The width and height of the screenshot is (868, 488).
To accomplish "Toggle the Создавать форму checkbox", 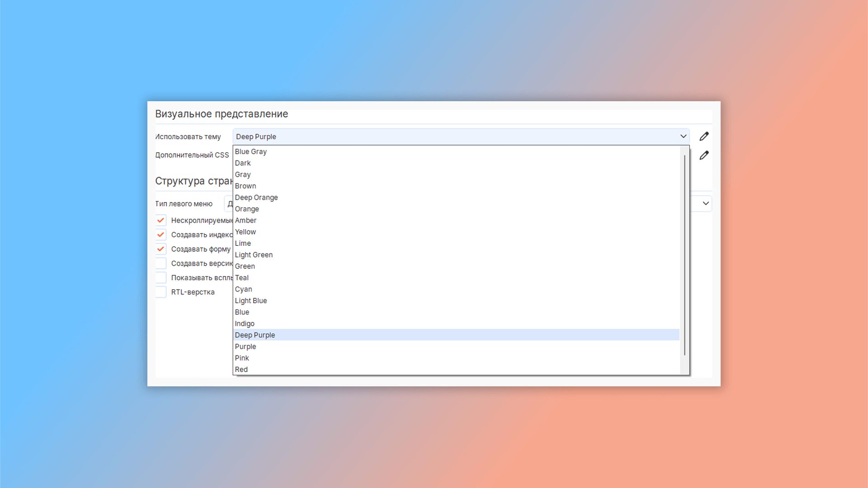I will coord(161,249).
